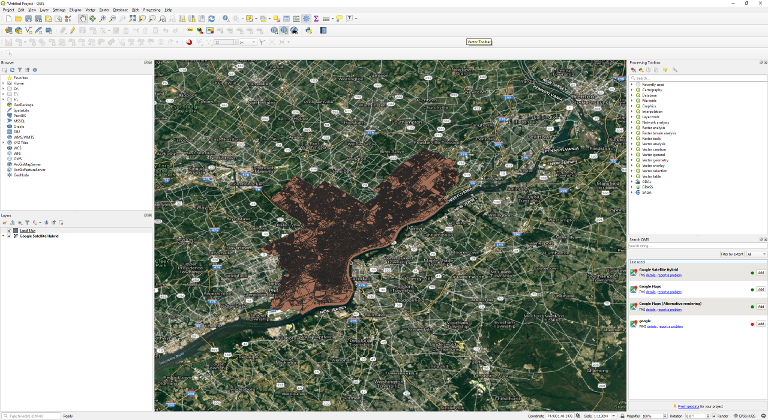768x420 pixels.
Task: Open the Python Console icon
Action: [x=309, y=30]
